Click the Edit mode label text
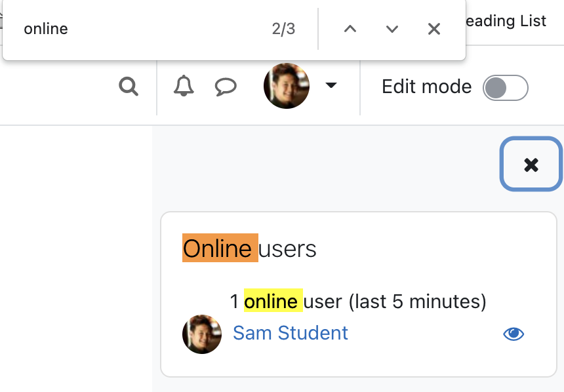564x392 pixels. click(x=426, y=87)
